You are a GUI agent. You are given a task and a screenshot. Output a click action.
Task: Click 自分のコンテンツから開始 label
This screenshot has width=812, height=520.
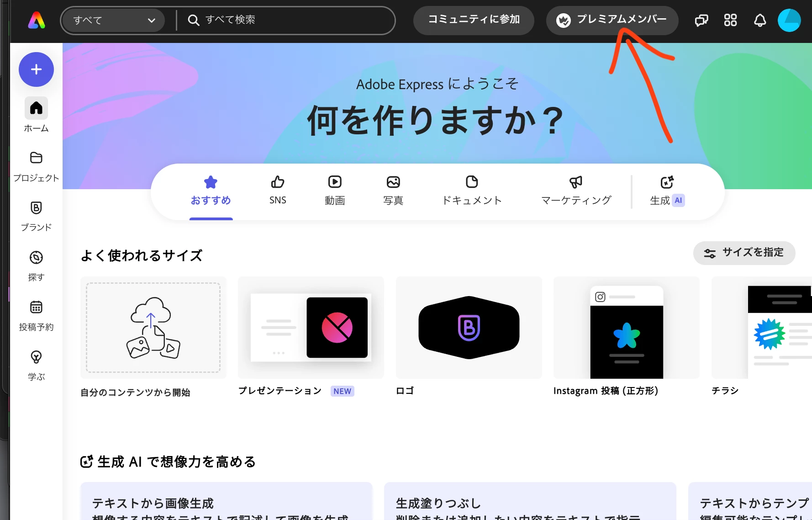135,393
